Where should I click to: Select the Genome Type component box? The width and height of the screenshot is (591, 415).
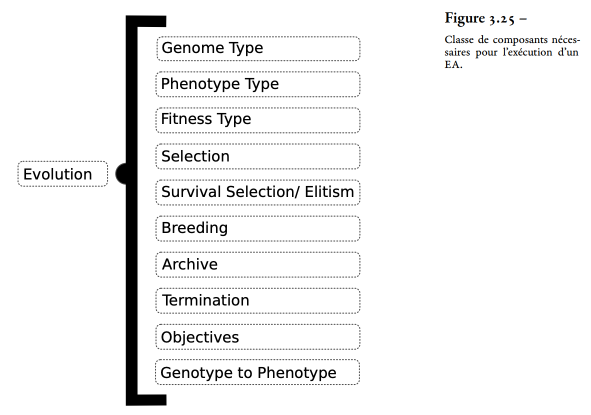pyautogui.click(x=258, y=48)
